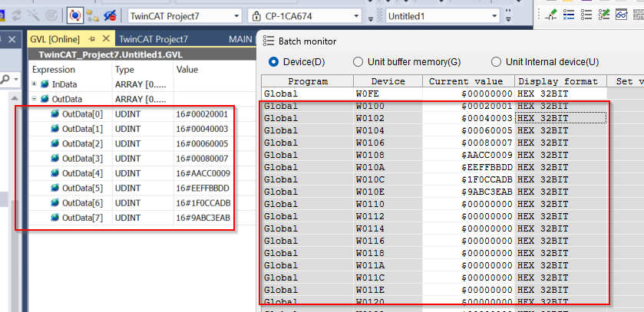Click the folder hierarchy toolbar icon
644x312 pixels.
[92, 16]
